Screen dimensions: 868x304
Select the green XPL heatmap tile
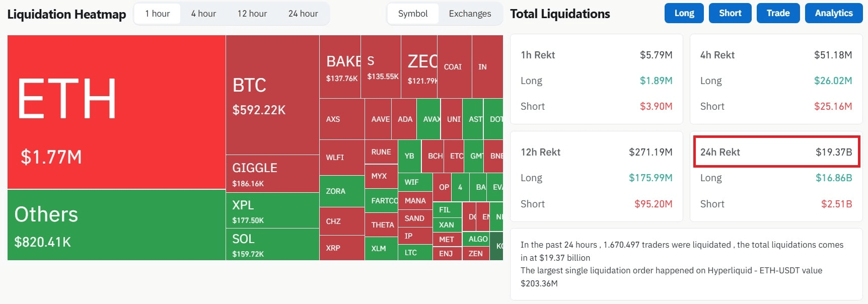pyautogui.click(x=272, y=210)
